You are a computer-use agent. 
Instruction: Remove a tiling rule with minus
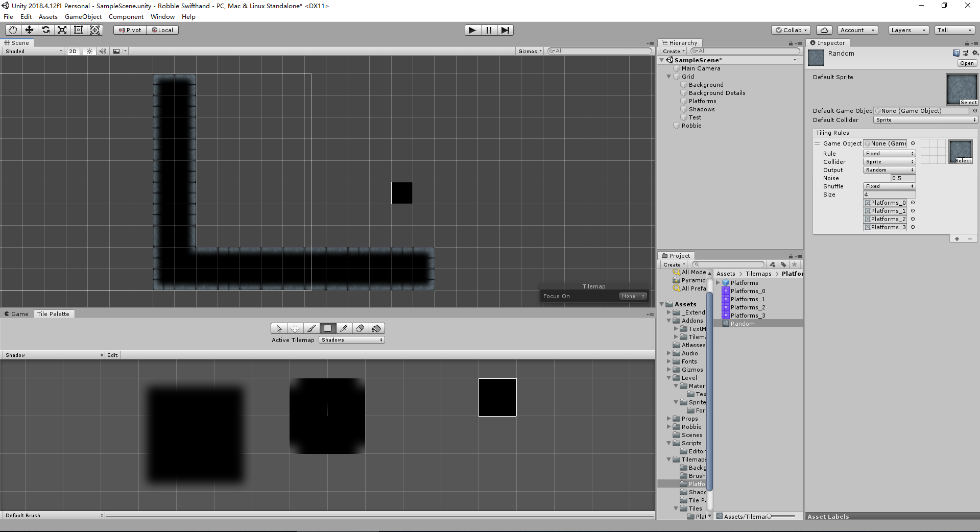pos(970,239)
